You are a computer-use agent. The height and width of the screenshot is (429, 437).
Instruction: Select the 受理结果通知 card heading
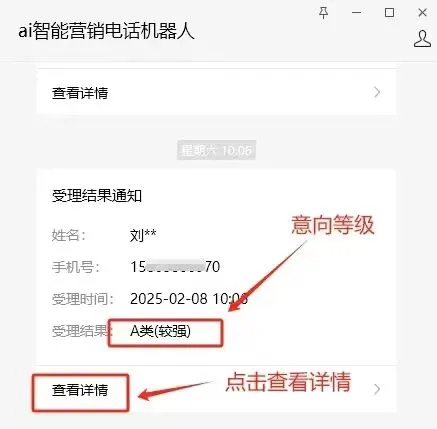tap(97, 196)
